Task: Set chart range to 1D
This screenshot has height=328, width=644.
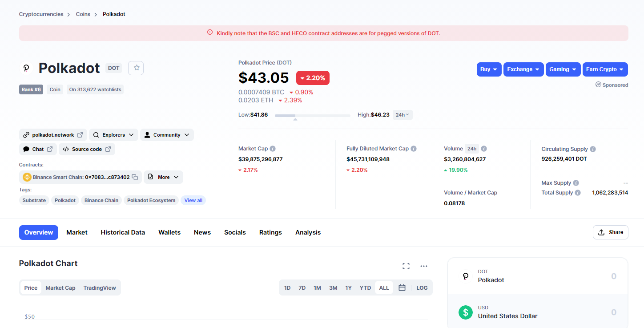Action: tap(287, 288)
